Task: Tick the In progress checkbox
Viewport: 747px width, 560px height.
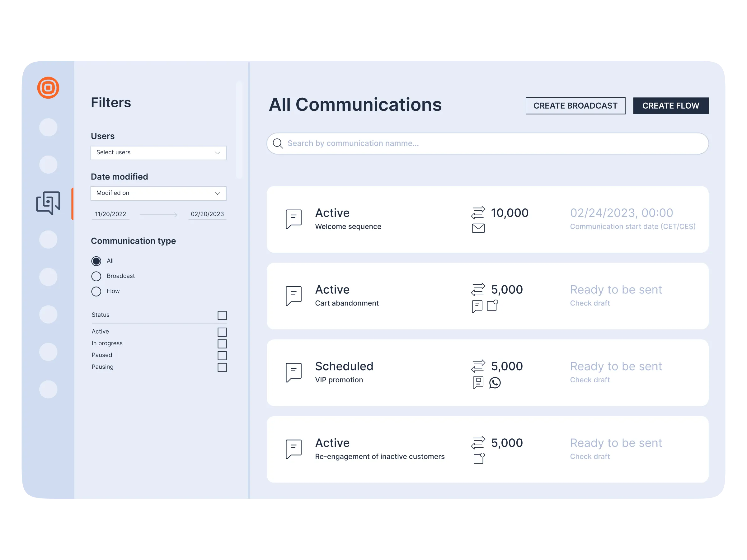Action: 222,344
